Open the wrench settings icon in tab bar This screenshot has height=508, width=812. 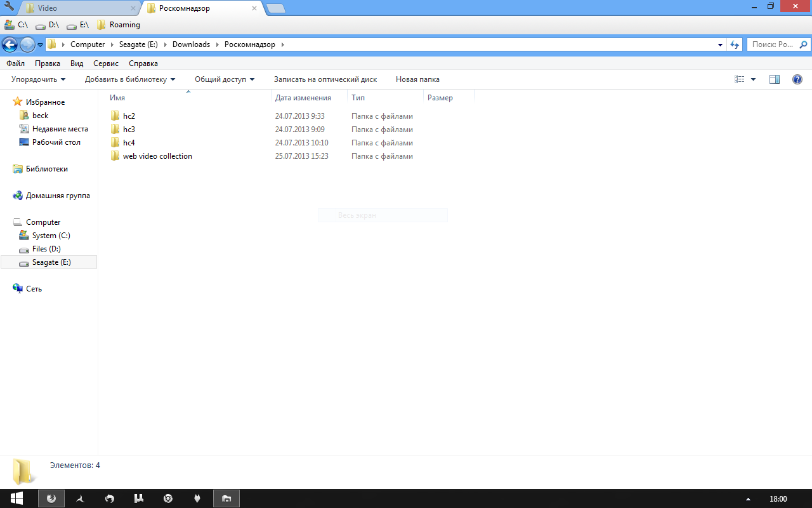click(10, 7)
